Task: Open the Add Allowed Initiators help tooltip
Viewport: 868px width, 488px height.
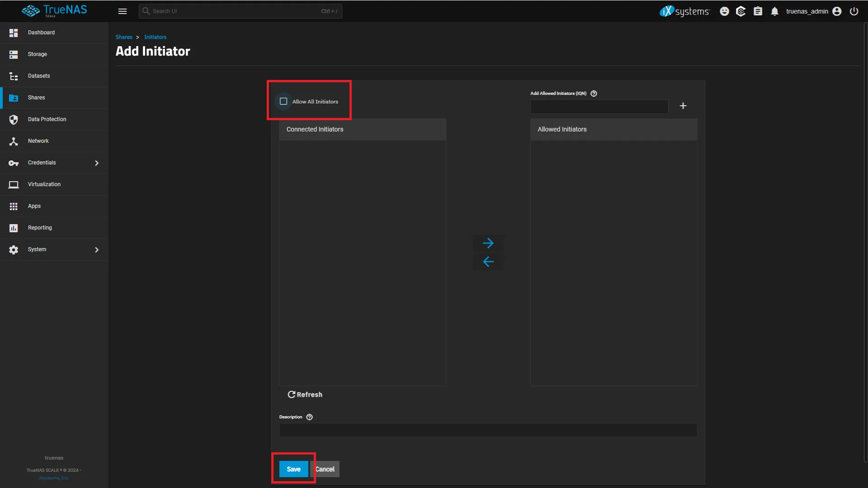Action: coord(593,93)
